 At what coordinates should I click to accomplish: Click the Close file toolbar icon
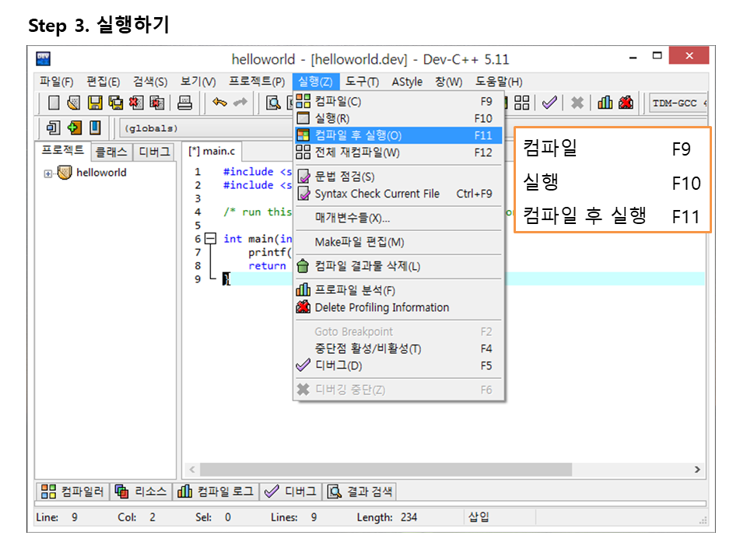pyautogui.click(x=136, y=103)
